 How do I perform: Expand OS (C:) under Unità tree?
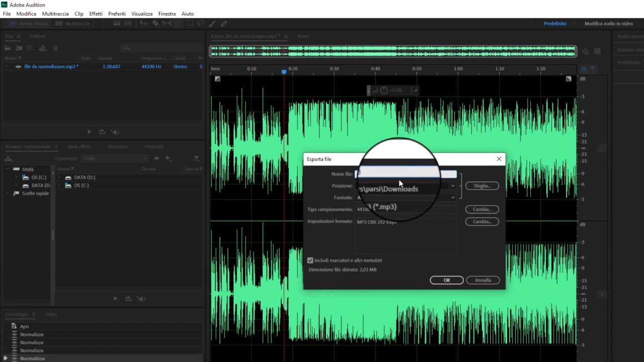tap(16, 177)
